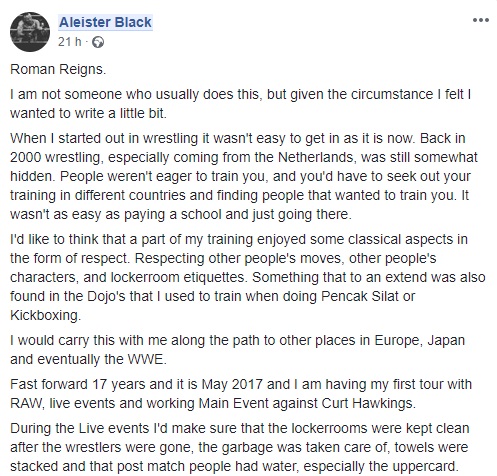Click the paragraph starting "During the Live events"

[240, 447]
